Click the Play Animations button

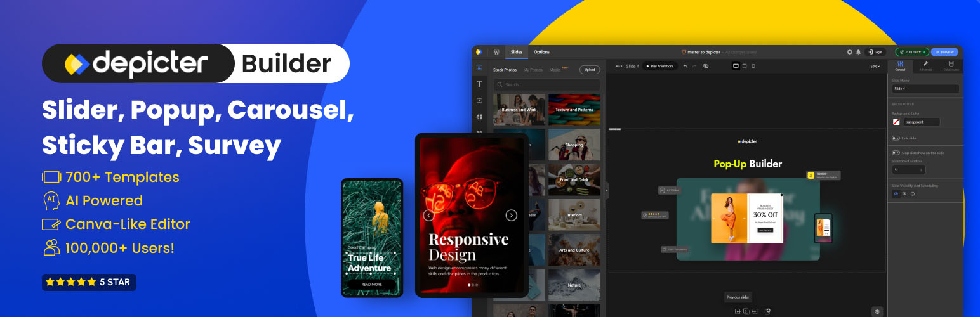[x=660, y=66]
